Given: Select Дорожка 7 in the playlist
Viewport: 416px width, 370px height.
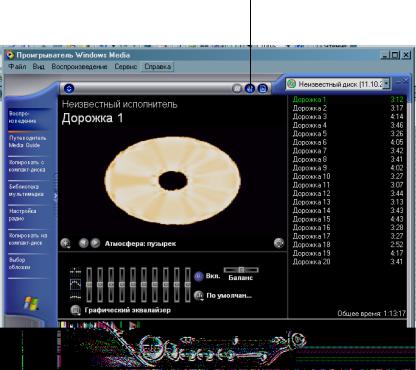Looking at the screenshot, I should point(348,151).
